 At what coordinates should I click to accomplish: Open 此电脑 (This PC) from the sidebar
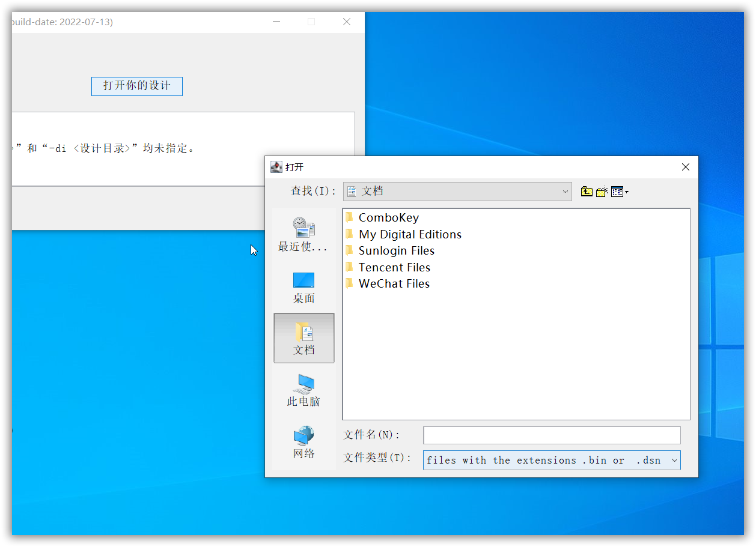[x=303, y=389]
